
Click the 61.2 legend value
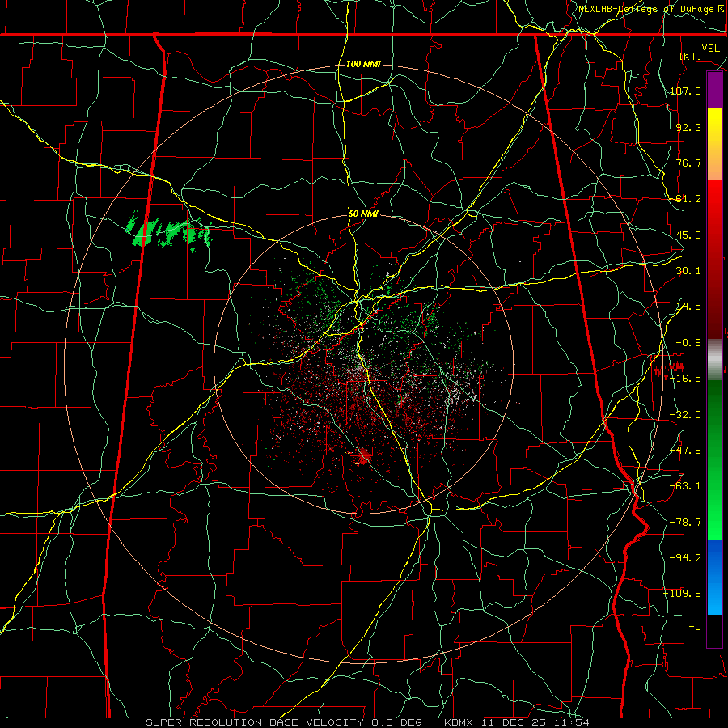(688, 199)
